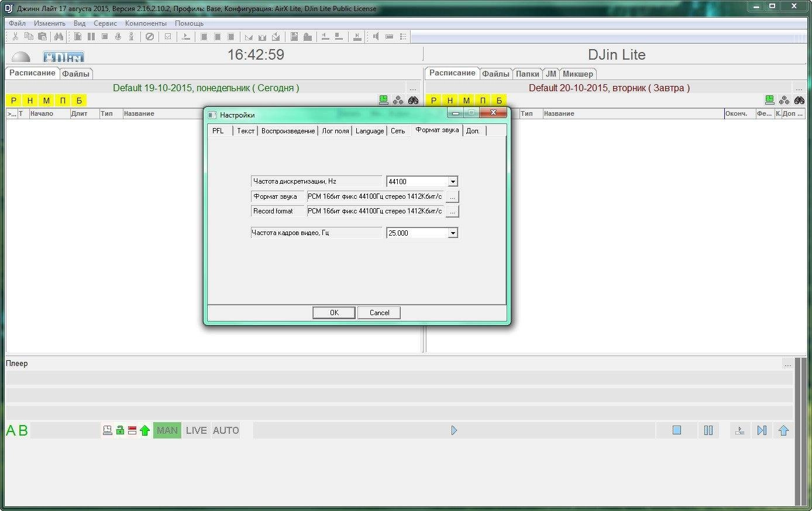The width and height of the screenshot is (812, 511).
Task: Click the microphone icon in top toolbar
Action: coord(118,36)
